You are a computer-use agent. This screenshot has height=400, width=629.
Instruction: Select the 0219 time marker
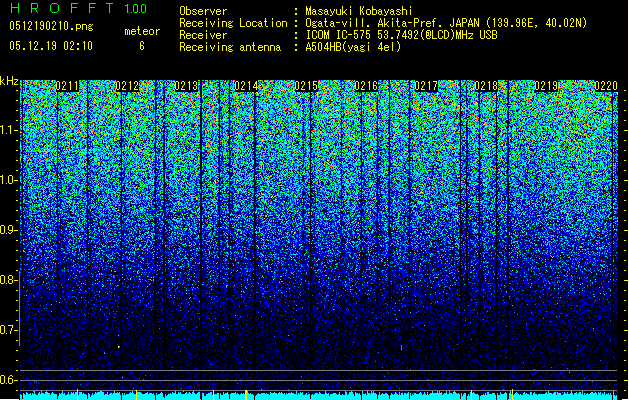(x=546, y=86)
